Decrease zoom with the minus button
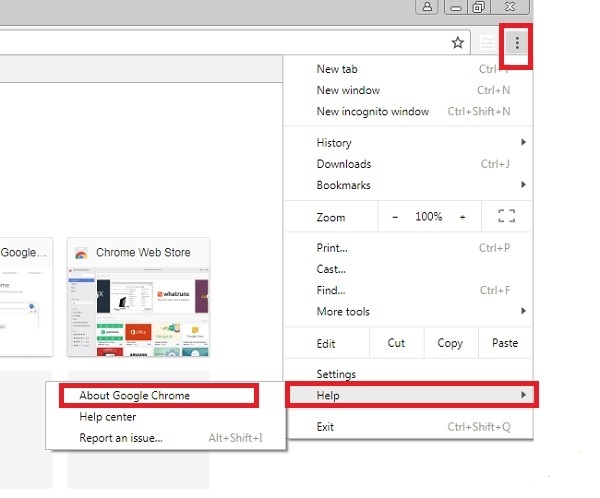Screen dimensions: 600x498 tap(395, 217)
